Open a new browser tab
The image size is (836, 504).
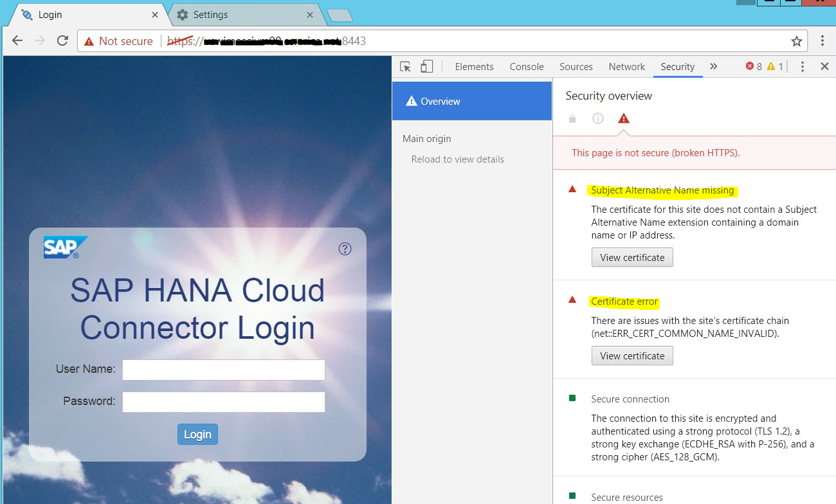(340, 15)
